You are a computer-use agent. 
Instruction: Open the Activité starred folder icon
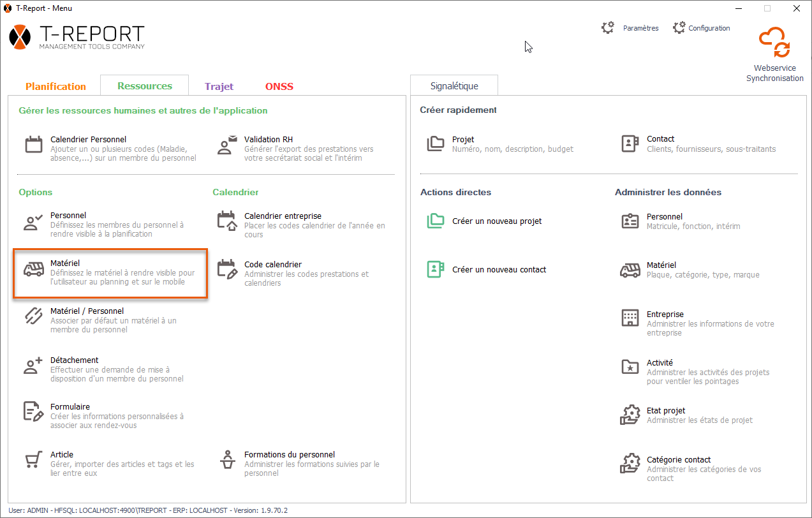click(x=630, y=367)
